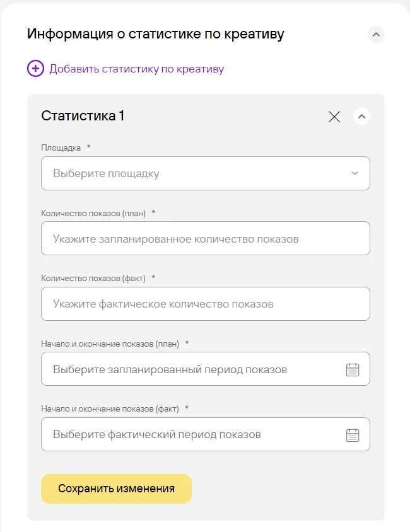
Task: Collapse the creative statistics information section
Action: pyautogui.click(x=376, y=34)
